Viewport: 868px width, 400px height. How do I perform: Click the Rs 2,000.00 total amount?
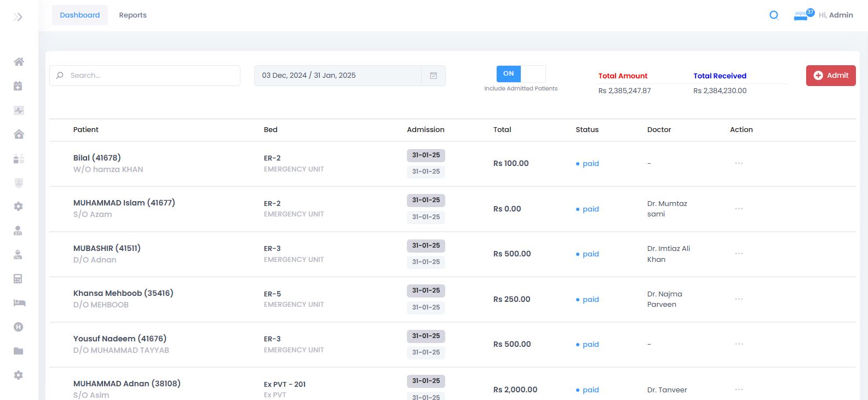[x=515, y=390]
